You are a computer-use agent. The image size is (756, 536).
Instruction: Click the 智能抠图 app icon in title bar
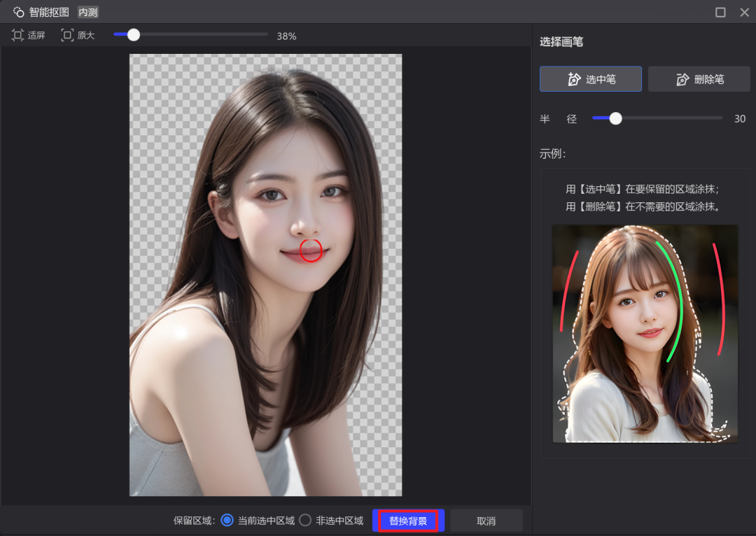18,12
